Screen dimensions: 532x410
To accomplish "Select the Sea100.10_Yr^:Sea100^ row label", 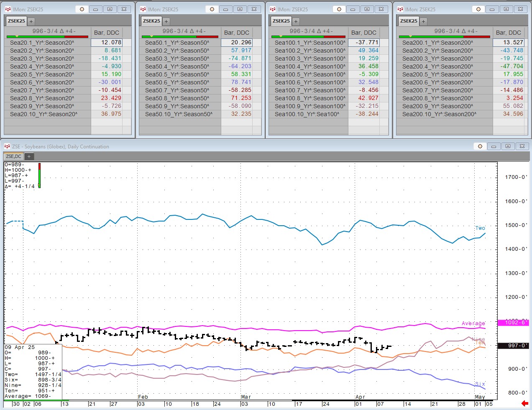I will click(307, 114).
